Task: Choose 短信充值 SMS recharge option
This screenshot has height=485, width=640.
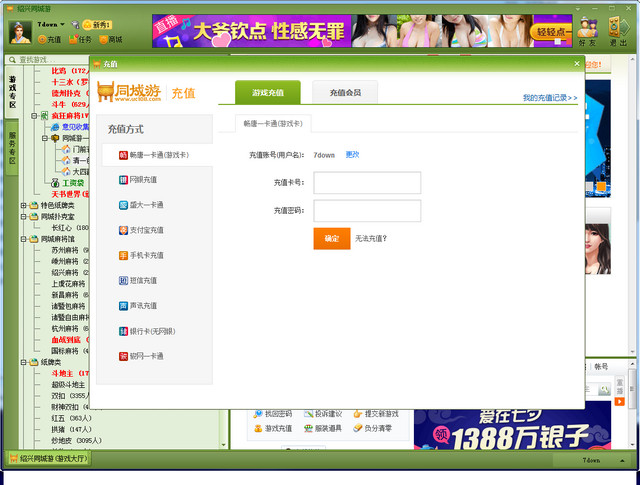Action: point(138,280)
